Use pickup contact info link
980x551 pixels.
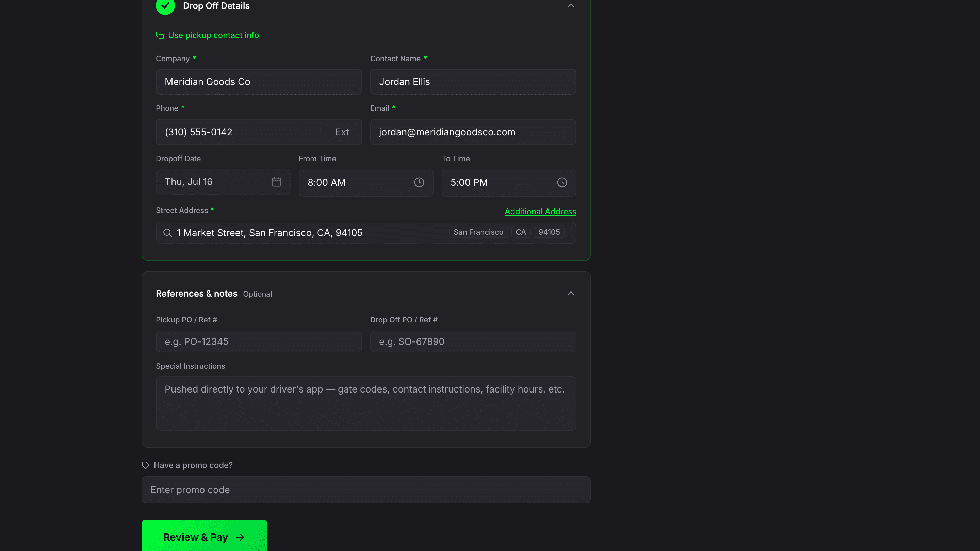(x=213, y=35)
